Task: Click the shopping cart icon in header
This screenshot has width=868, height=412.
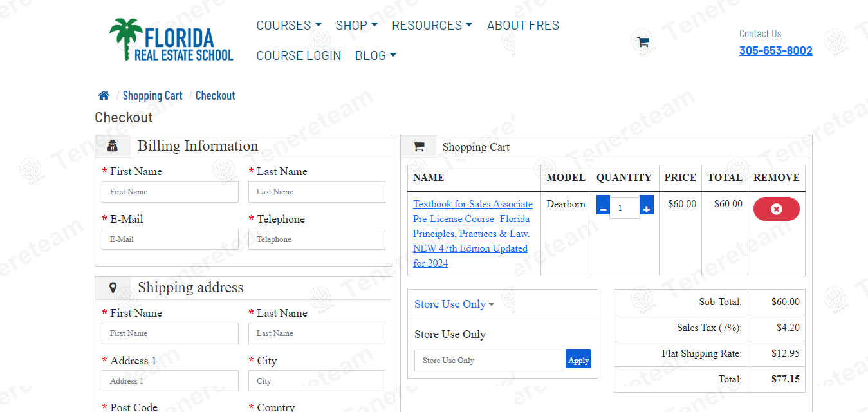Action: [642, 42]
